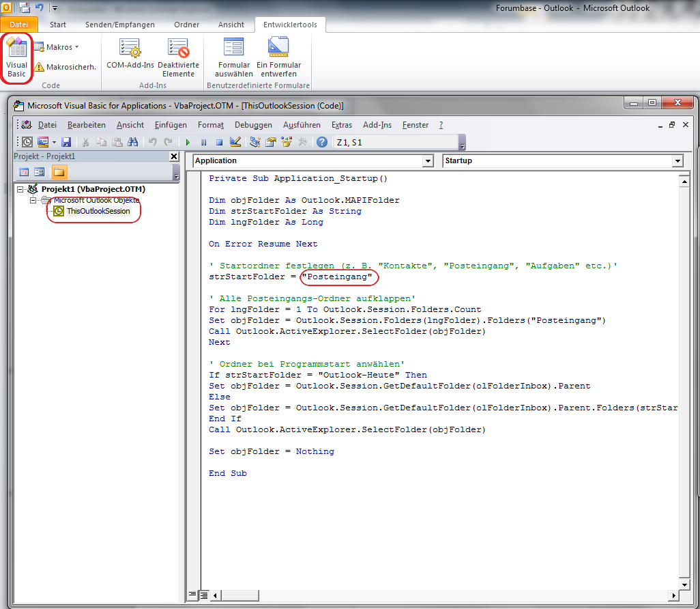Image resolution: width=700 pixels, height=609 pixels.
Task: Close the Projekt - Projekt1 pane
Action: (x=174, y=156)
